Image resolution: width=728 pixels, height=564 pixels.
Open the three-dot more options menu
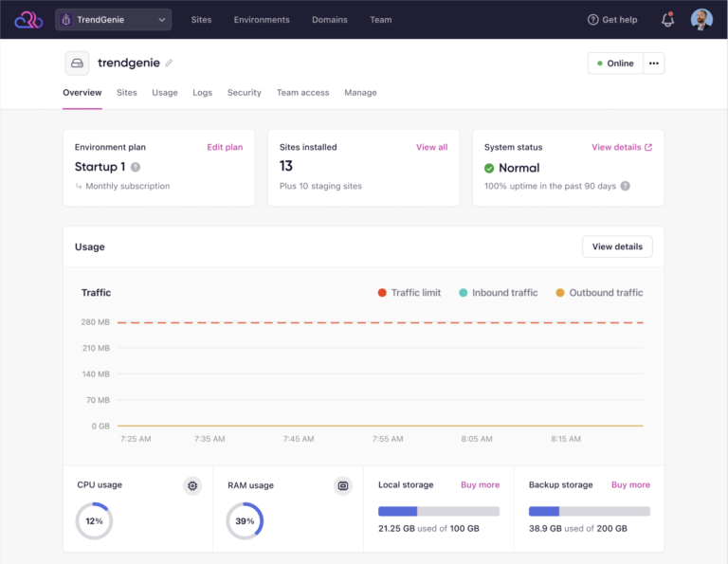pyautogui.click(x=654, y=64)
